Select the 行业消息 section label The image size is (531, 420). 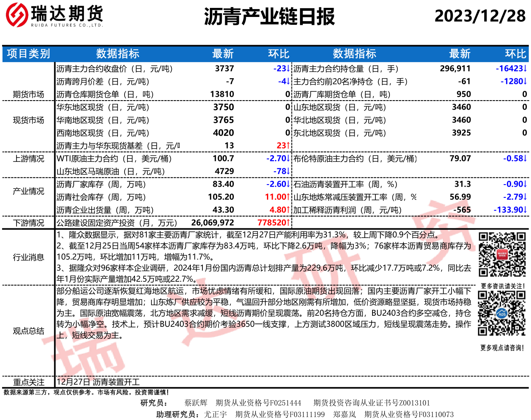pos(28,257)
